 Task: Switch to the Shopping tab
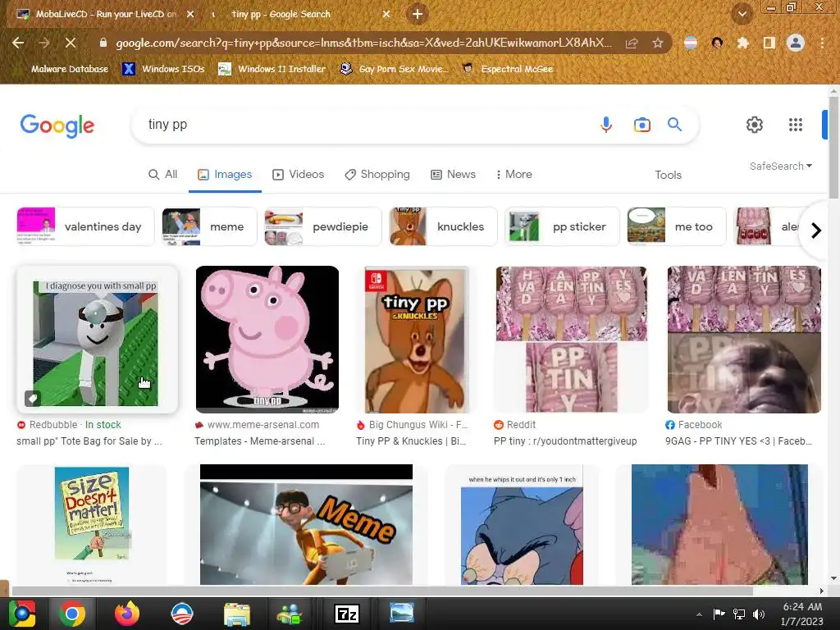pos(377,174)
